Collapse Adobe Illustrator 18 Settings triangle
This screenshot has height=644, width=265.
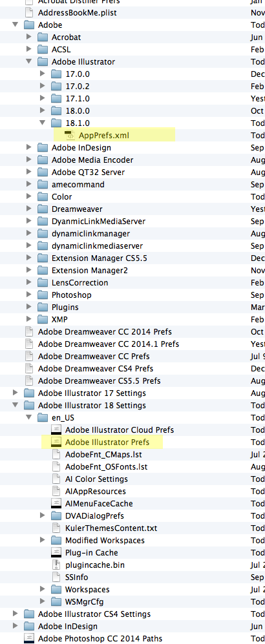click(x=16, y=405)
